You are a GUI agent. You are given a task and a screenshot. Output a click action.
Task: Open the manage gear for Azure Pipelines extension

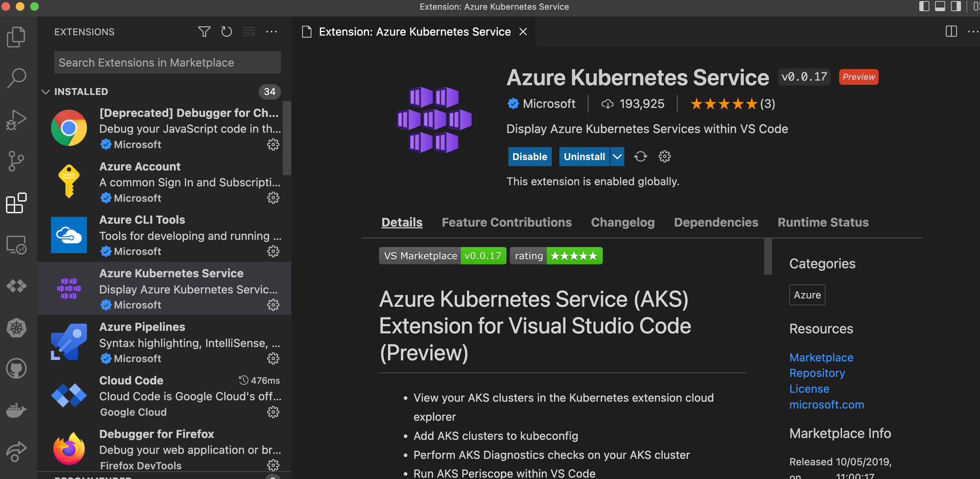click(273, 358)
